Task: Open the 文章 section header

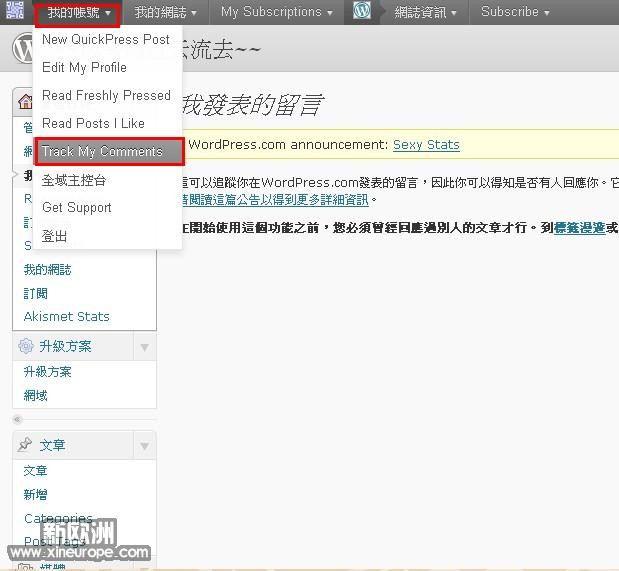Action: pyautogui.click(x=52, y=445)
